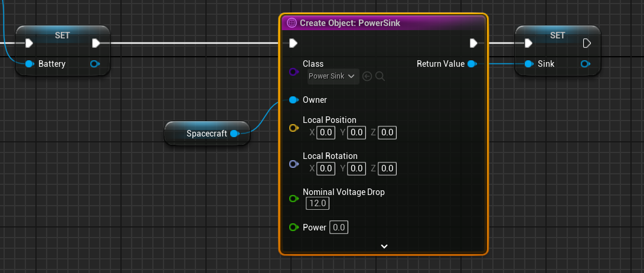Click the Local Rotation Z field
The height and width of the screenshot is (273, 644).
pos(387,169)
